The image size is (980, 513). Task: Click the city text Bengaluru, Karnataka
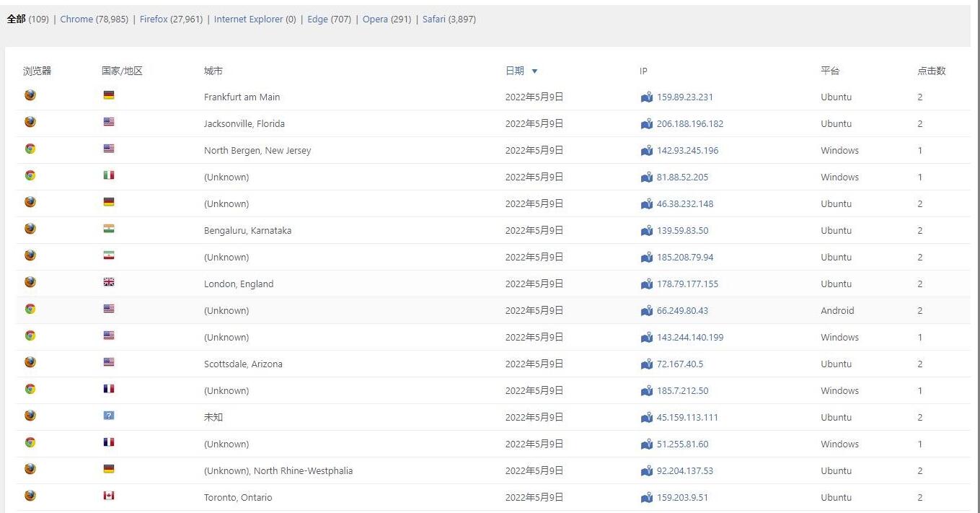point(248,231)
